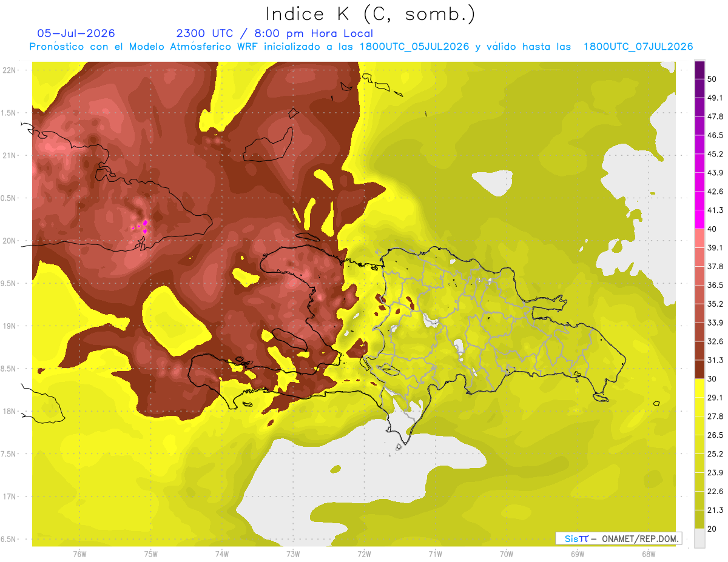Click the colorbar label "33.9"
Screen dimensions: 728x562
click(715, 323)
